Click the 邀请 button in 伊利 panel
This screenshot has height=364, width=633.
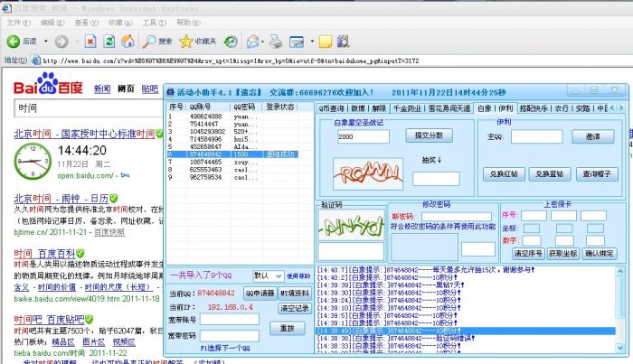tap(592, 136)
